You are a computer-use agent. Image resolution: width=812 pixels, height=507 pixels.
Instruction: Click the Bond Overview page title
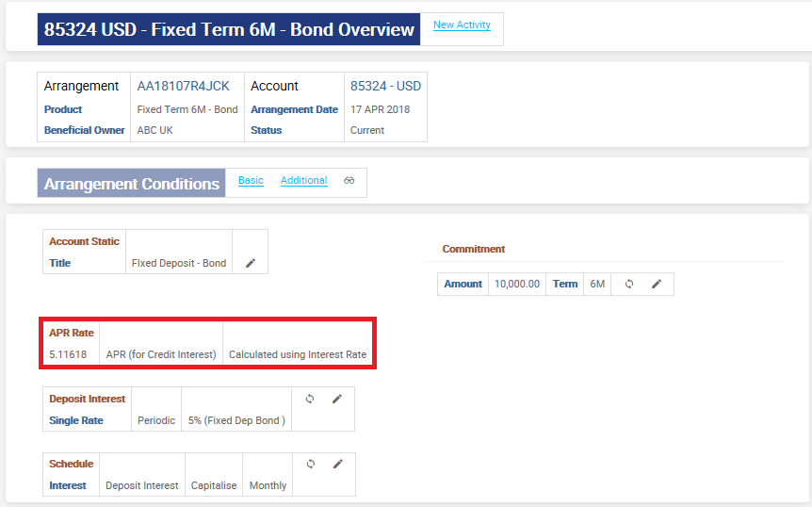pyautogui.click(x=229, y=29)
